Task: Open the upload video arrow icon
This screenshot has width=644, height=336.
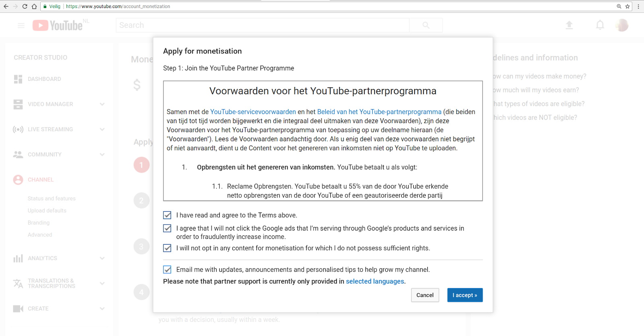Action: click(x=569, y=25)
